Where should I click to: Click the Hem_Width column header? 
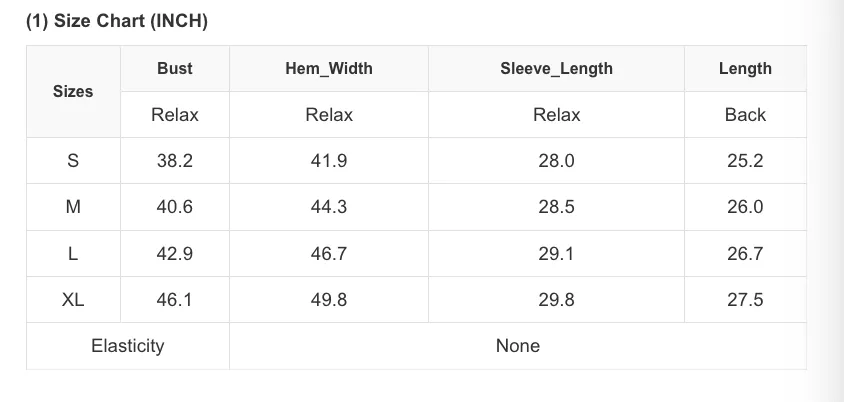(x=329, y=68)
